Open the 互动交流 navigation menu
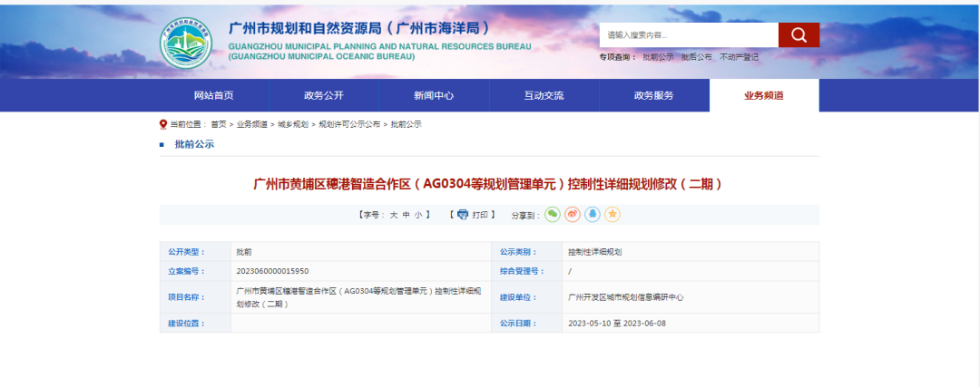This screenshot has height=387, width=980. 544,96
